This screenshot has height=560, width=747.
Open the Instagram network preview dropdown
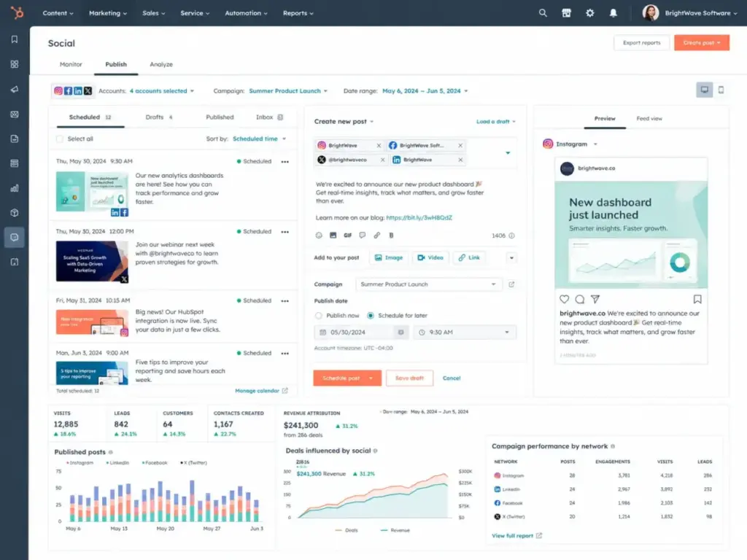pyautogui.click(x=570, y=144)
